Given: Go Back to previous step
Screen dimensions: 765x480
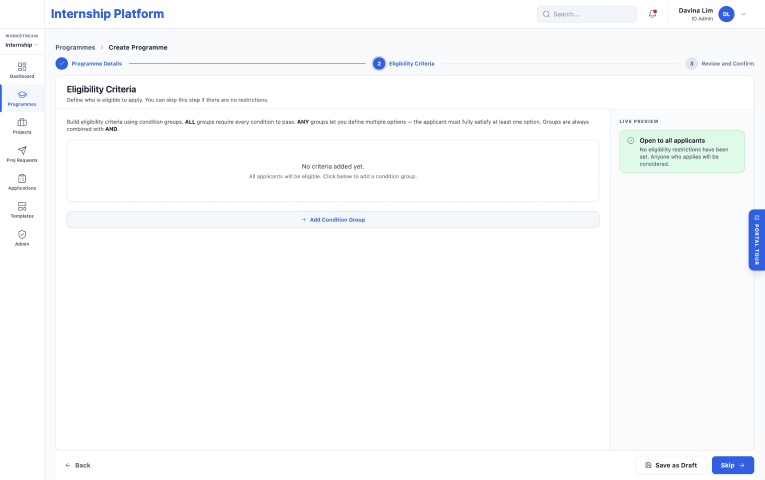Looking at the screenshot, I should pyautogui.click(x=78, y=465).
